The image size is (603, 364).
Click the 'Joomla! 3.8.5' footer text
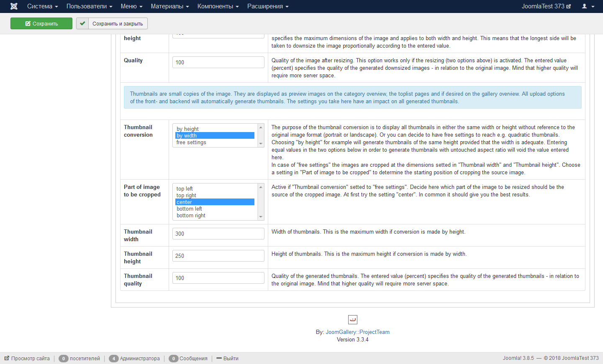pos(518,358)
